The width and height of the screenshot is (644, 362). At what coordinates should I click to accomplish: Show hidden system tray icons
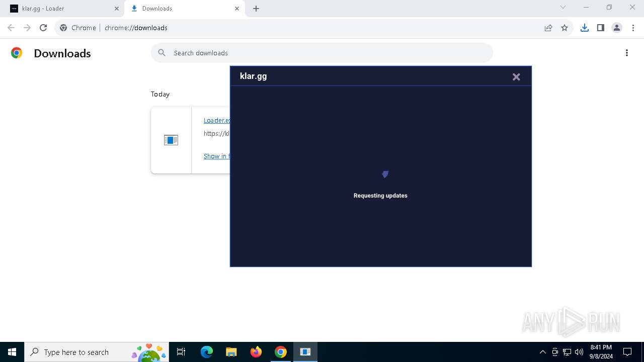[542, 352]
